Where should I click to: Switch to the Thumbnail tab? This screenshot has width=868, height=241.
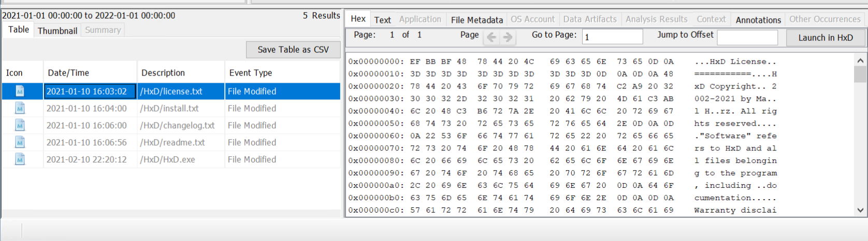[x=57, y=31]
